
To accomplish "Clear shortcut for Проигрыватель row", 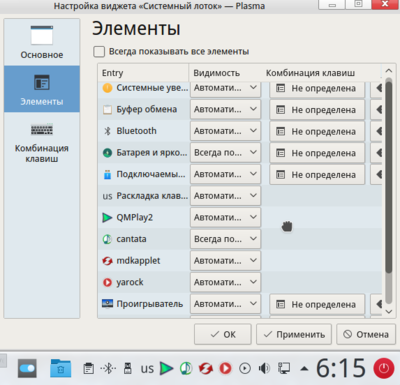I will 377,305.
